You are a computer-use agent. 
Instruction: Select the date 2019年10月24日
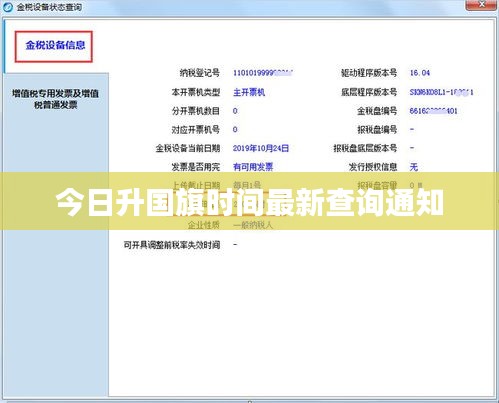coord(261,148)
